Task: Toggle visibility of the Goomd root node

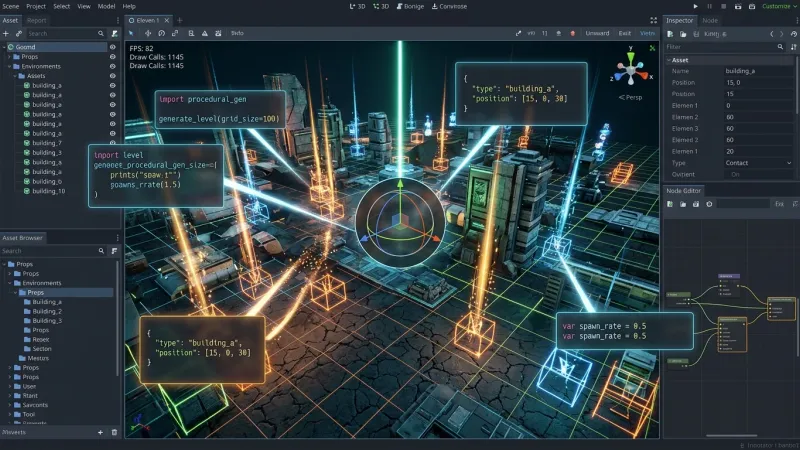Action: tap(112, 47)
